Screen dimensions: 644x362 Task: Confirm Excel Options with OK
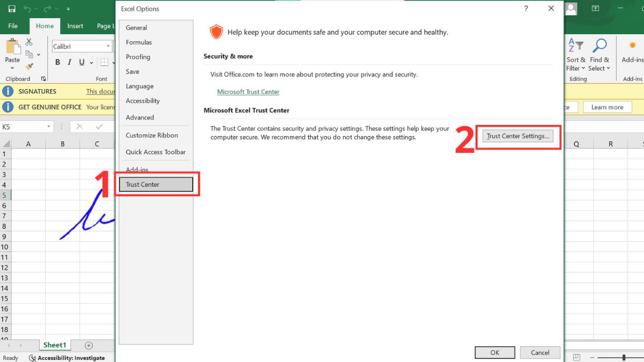point(495,352)
